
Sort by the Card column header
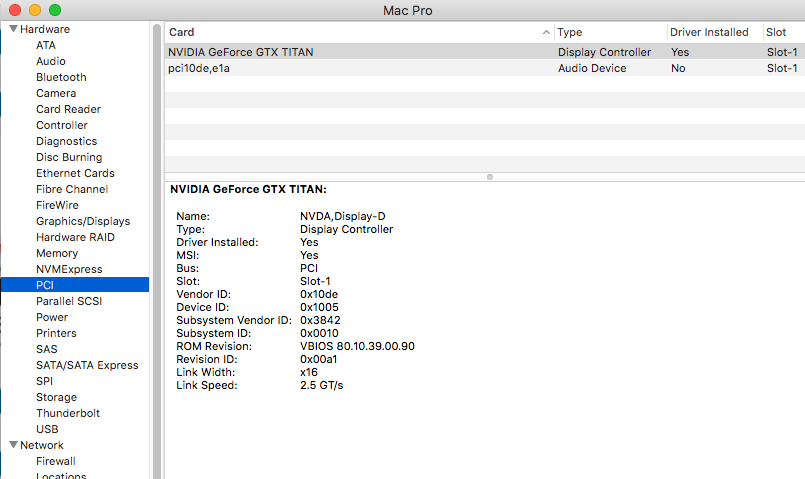tap(181, 32)
